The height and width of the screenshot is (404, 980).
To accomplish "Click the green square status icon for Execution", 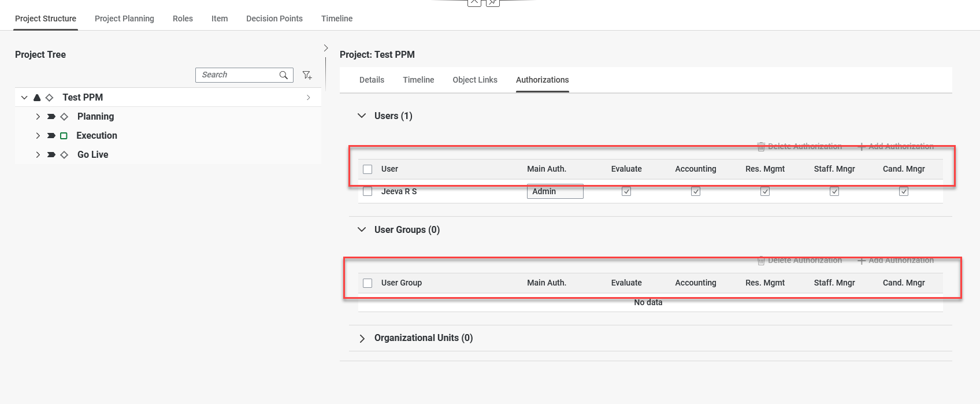I will tap(64, 136).
